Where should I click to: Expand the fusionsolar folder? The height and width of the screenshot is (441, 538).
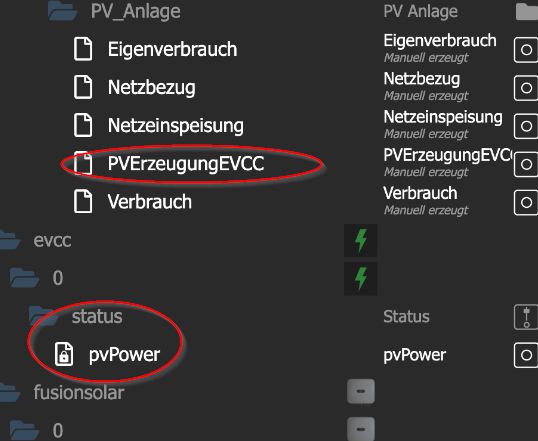(9, 392)
